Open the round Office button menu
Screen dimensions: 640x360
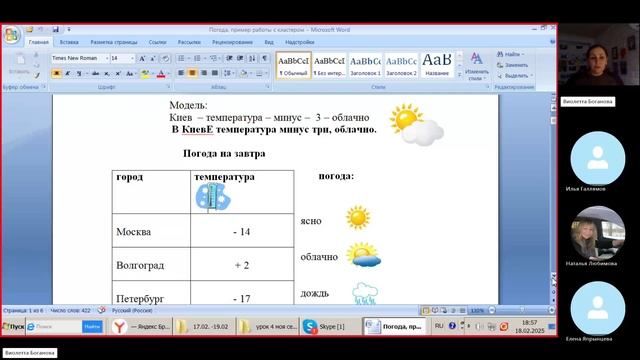pyautogui.click(x=12, y=35)
